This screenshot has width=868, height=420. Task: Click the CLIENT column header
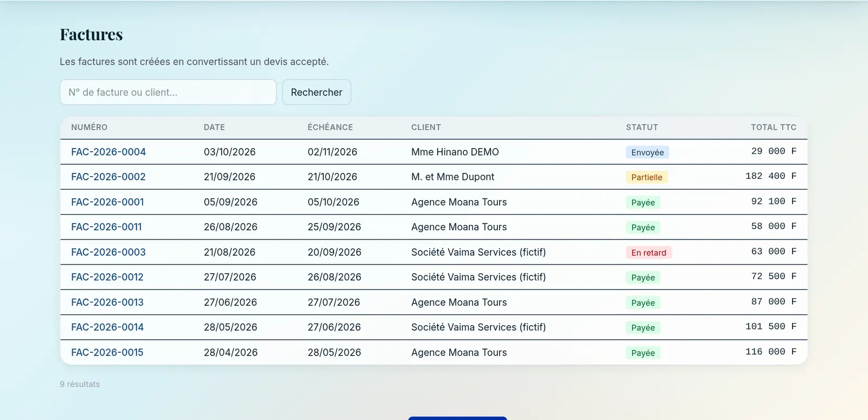(x=426, y=127)
